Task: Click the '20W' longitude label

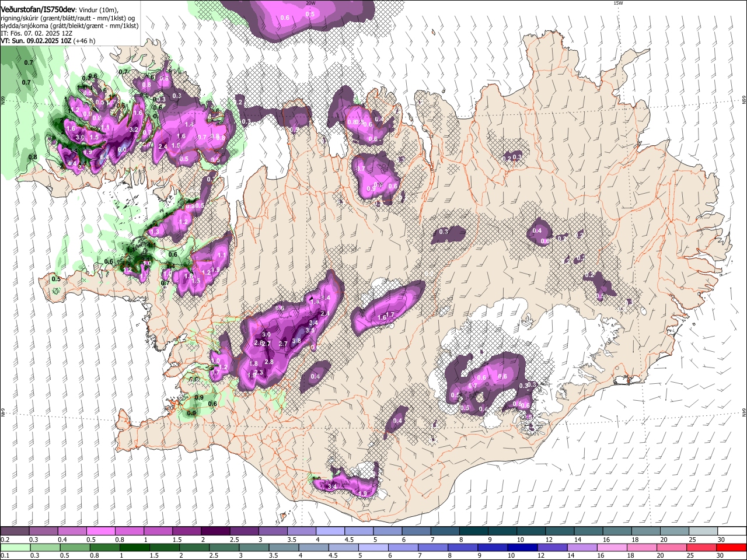Action: click(x=310, y=3)
